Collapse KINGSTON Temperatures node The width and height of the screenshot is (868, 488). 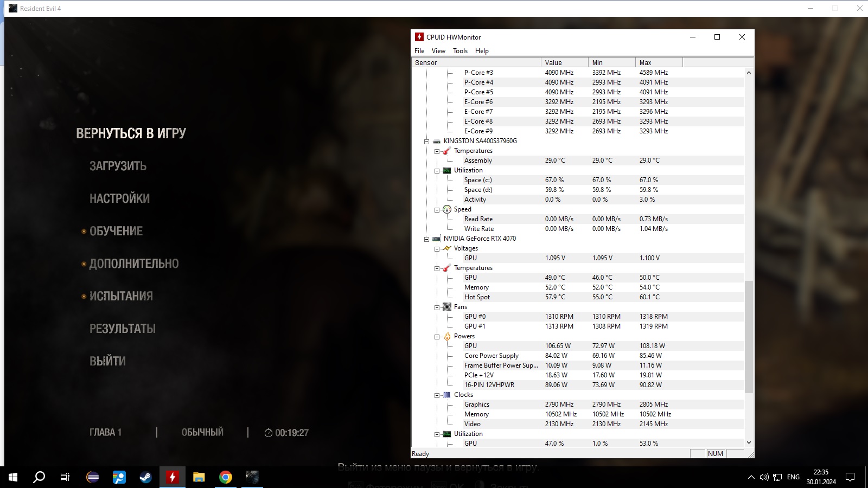tap(437, 151)
